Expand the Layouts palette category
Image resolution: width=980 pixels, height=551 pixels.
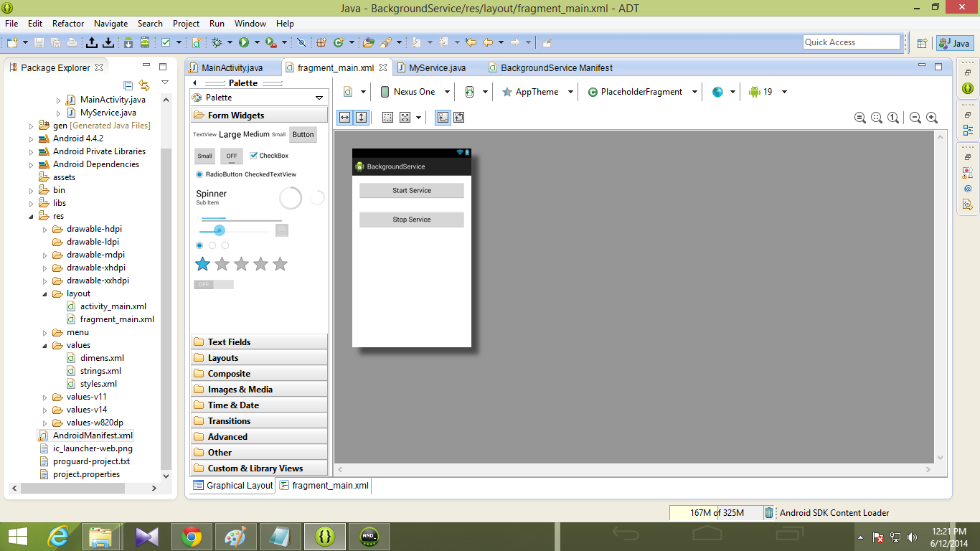pos(259,358)
